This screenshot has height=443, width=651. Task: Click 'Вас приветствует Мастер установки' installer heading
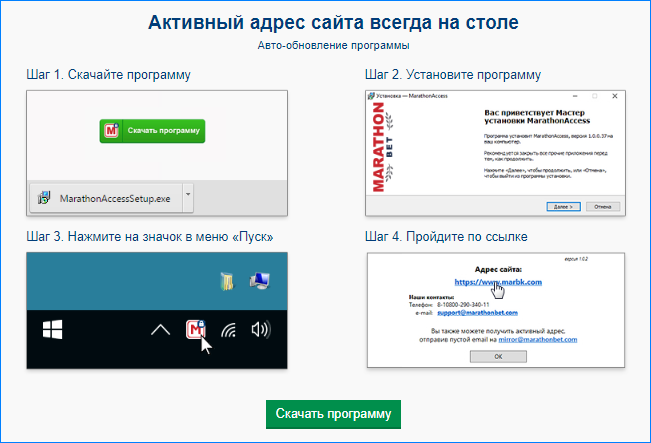click(x=537, y=117)
